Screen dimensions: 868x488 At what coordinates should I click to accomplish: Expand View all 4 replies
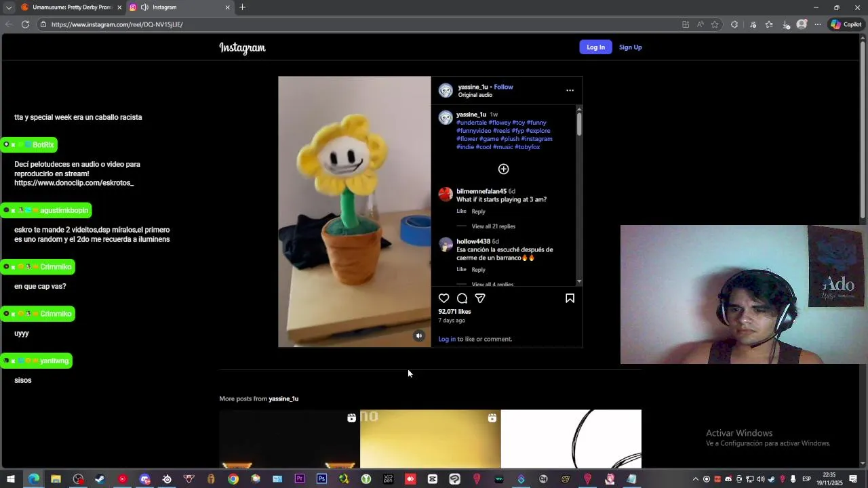(x=492, y=285)
